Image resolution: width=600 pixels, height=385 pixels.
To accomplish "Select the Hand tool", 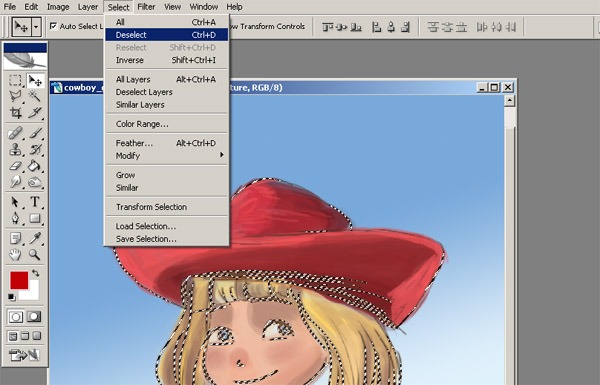I will tap(15, 254).
